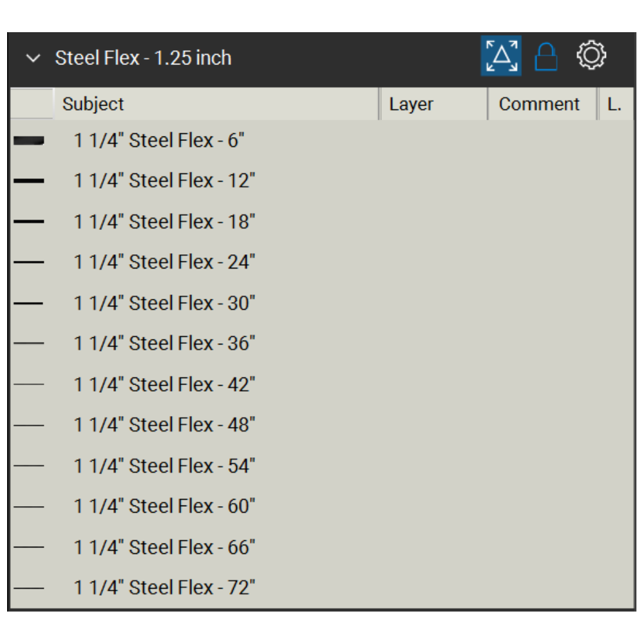
Task: Select the line icon for Steel Flex - 42"
Action: (x=29, y=384)
